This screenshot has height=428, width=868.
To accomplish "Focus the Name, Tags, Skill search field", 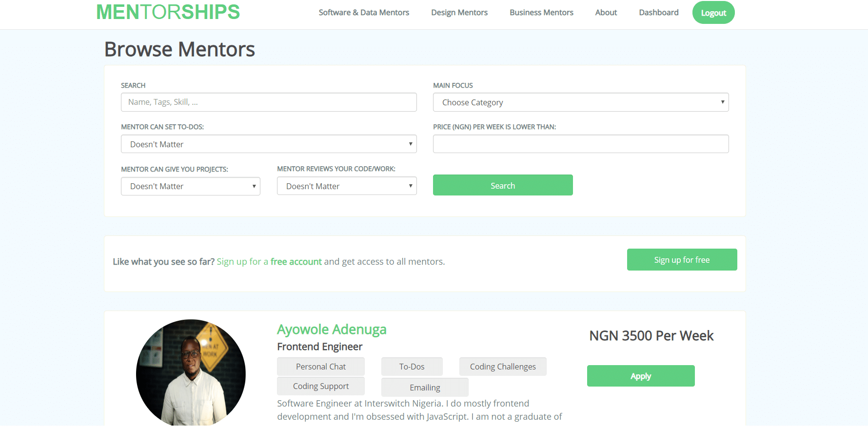I will click(269, 102).
